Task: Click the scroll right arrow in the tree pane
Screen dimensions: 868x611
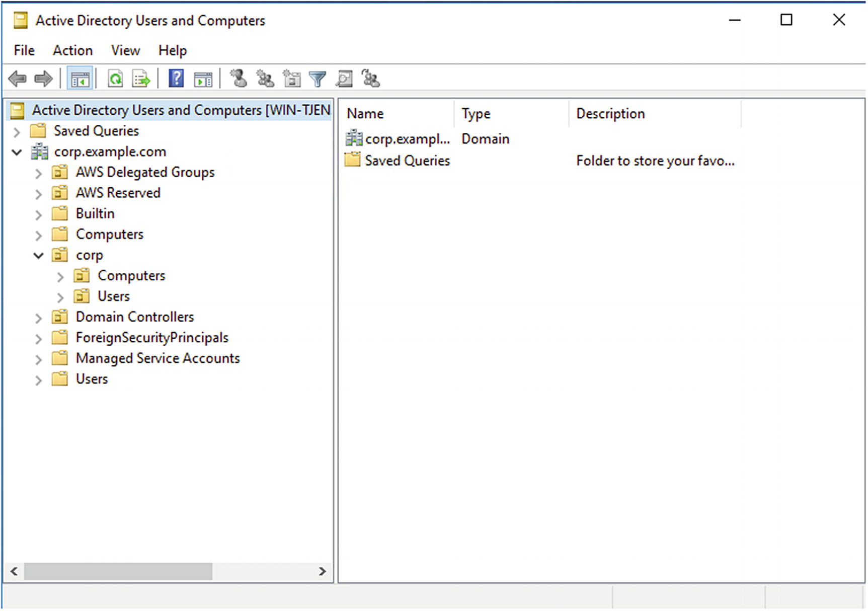Action: 323,571
